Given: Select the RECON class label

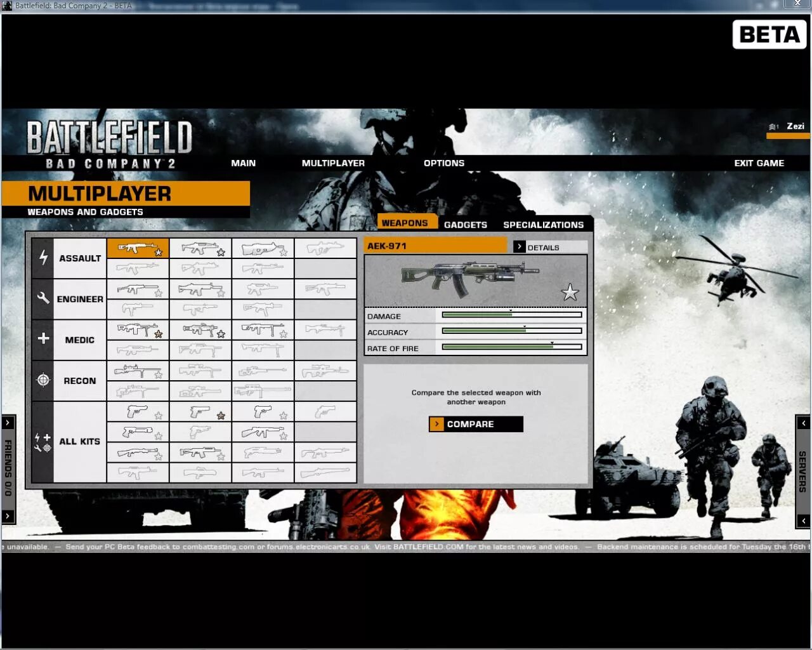Looking at the screenshot, I should (80, 381).
